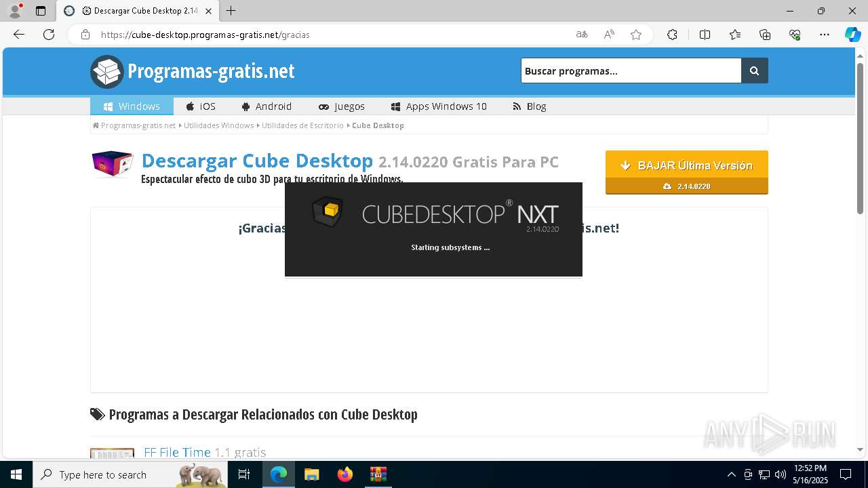
Task: Click the browser profile avatar icon
Action: click(x=14, y=11)
